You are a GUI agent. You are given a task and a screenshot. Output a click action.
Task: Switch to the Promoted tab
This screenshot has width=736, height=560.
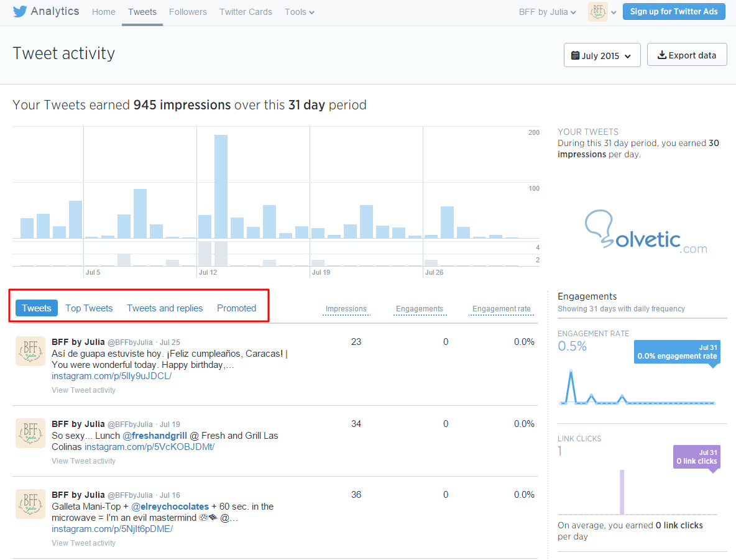(x=237, y=308)
